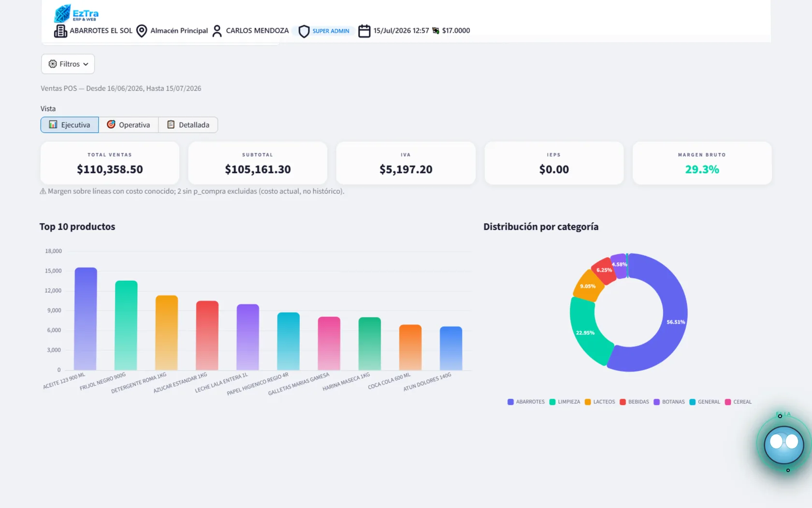Toggle CEREAL legend entry
Image resolution: width=812 pixels, height=508 pixels.
click(x=738, y=402)
